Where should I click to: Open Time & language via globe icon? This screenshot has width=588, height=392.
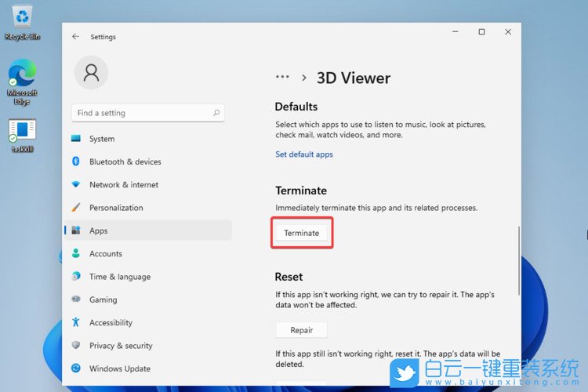point(76,277)
